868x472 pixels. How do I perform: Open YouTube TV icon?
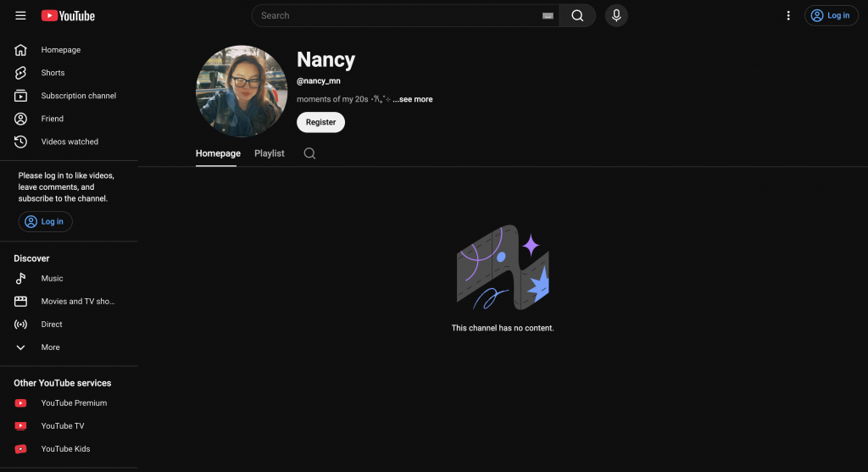point(20,426)
